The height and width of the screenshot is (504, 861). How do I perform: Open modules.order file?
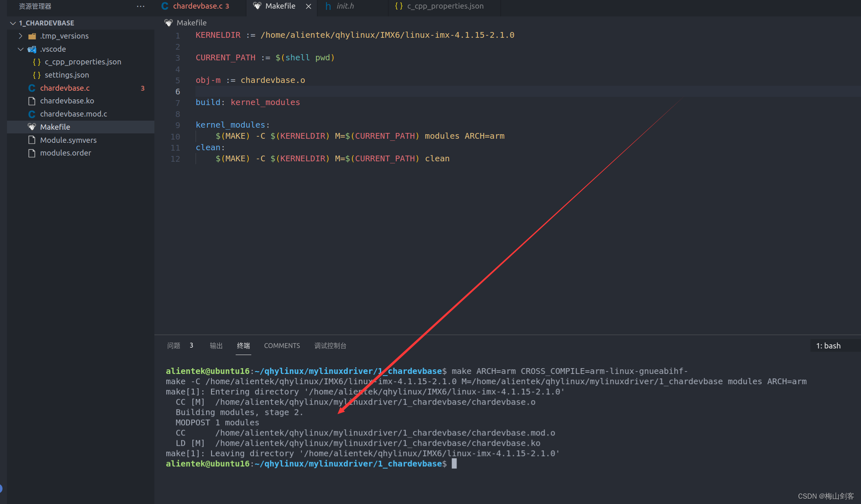65,153
